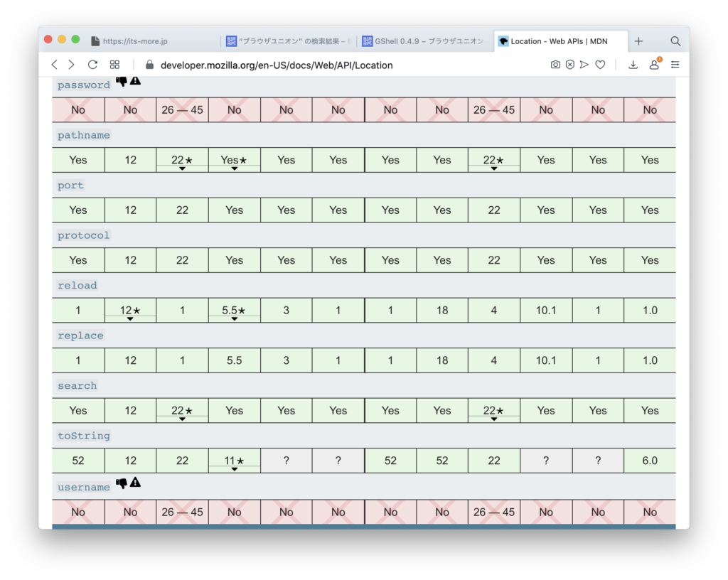Expand the 12★ note in reload row
Viewport: 728px width, 580px height.
(x=130, y=311)
